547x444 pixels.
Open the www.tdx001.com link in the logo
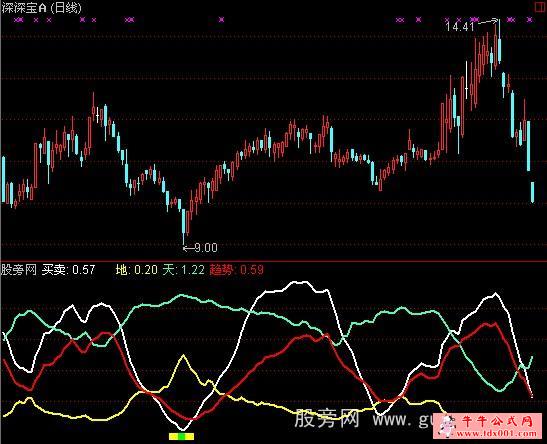point(497,434)
